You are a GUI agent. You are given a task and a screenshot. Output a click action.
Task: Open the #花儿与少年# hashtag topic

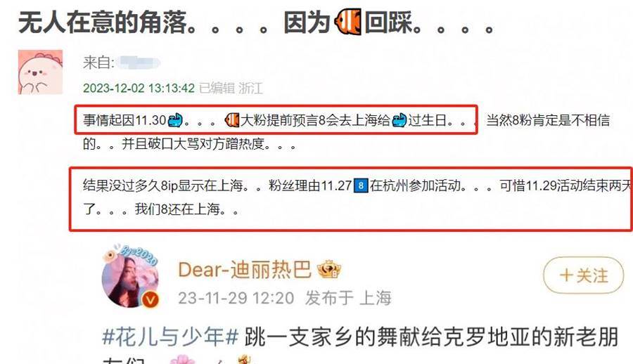coord(170,337)
